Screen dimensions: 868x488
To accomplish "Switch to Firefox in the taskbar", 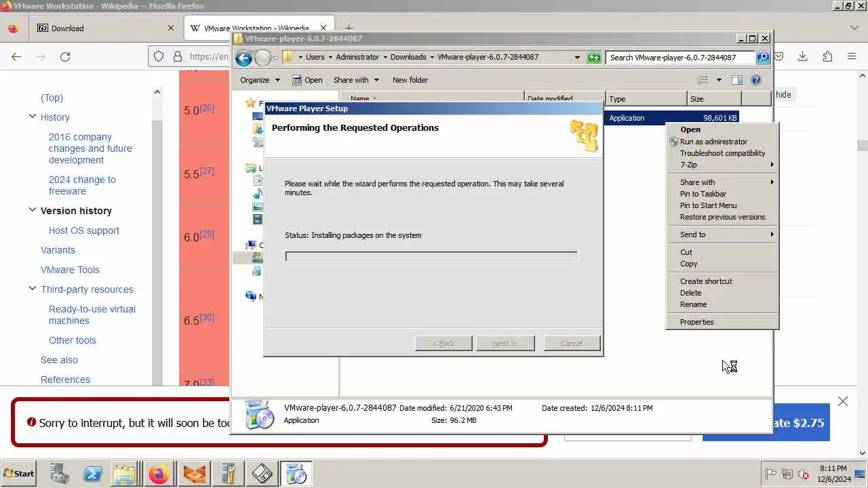I will click(159, 474).
